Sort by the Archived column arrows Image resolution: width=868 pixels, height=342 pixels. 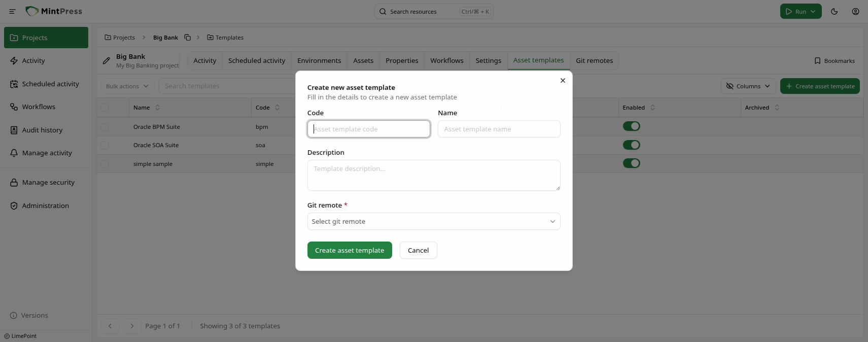pos(777,108)
